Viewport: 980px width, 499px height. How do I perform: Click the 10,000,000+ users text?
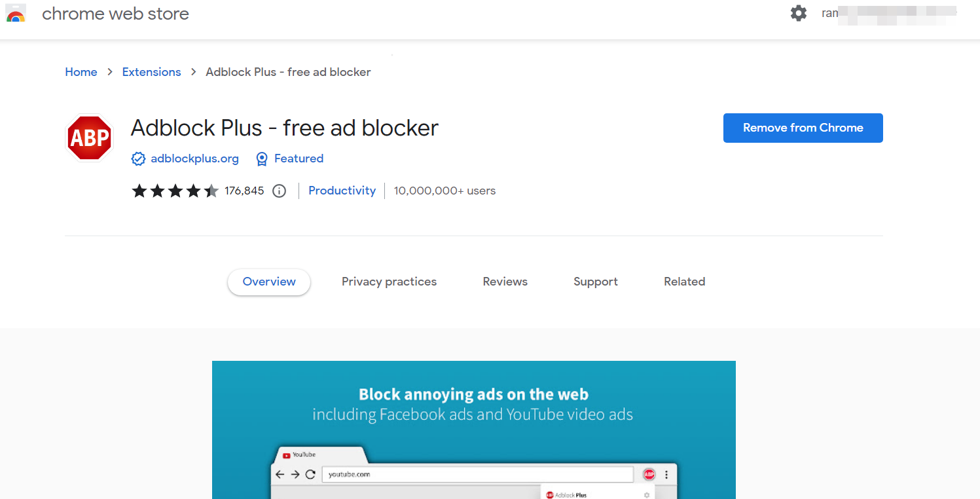tap(445, 191)
